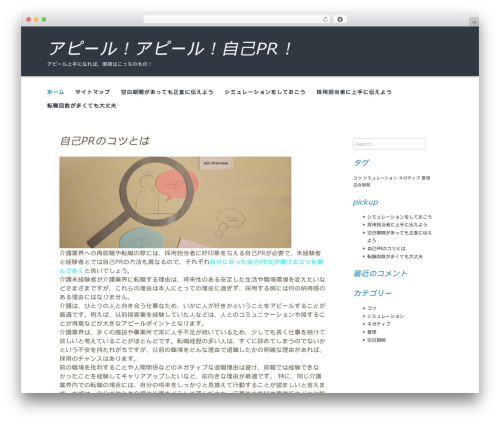The width and height of the screenshot is (500, 423).
Task: Click the tagline under the site title
Action: (x=99, y=64)
